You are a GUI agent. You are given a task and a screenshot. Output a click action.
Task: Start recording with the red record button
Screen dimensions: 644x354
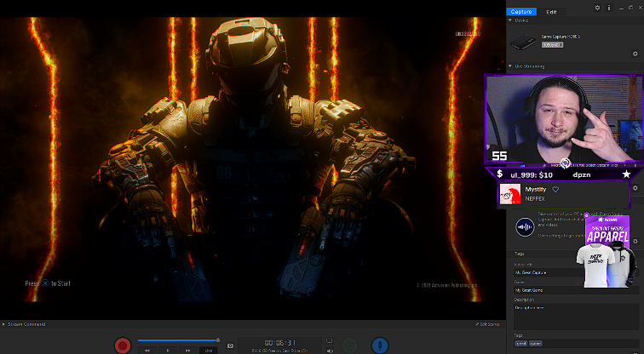123,345
